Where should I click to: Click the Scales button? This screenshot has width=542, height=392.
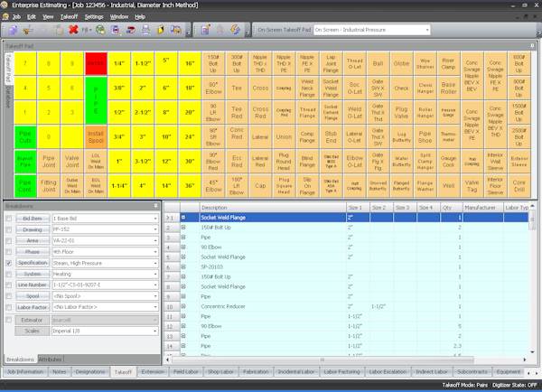point(32,331)
